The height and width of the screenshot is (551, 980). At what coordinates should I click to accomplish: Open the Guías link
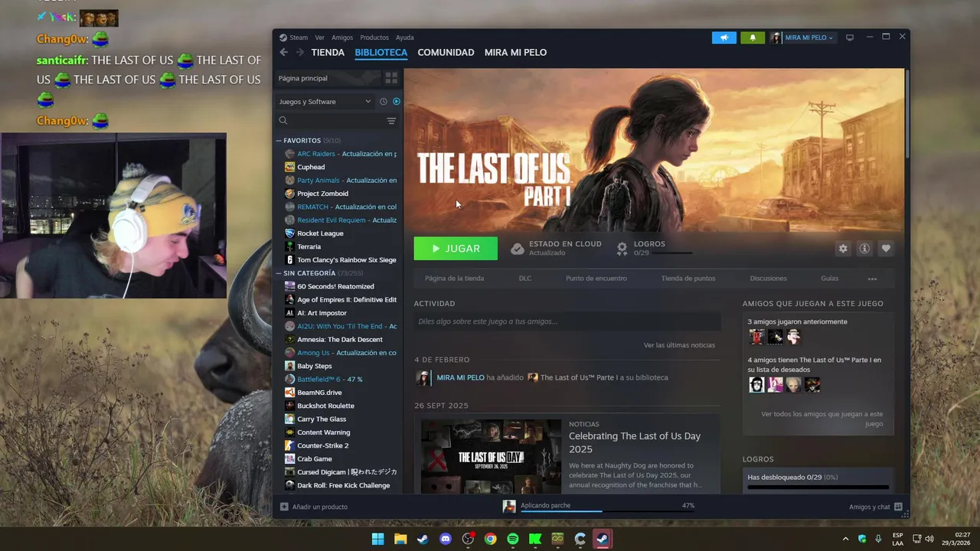pos(829,279)
